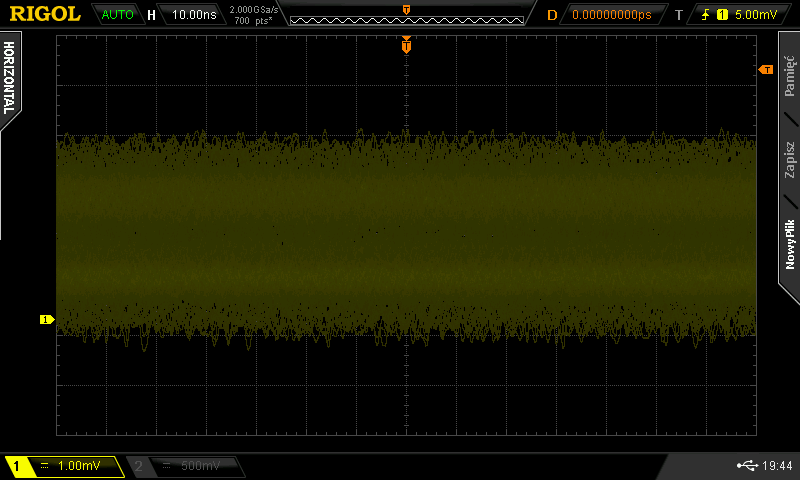The height and width of the screenshot is (480, 800).
Task: Click the orange T marker in memory bar
Action: click(406, 10)
